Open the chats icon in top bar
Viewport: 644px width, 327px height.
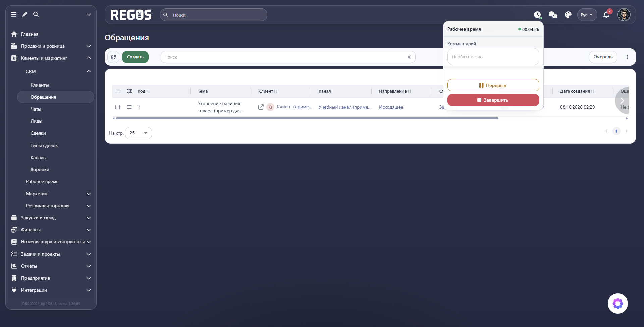point(553,15)
